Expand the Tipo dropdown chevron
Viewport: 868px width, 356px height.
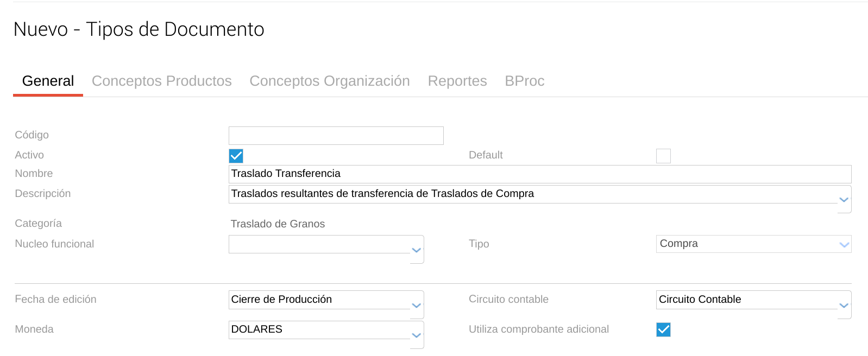click(844, 245)
